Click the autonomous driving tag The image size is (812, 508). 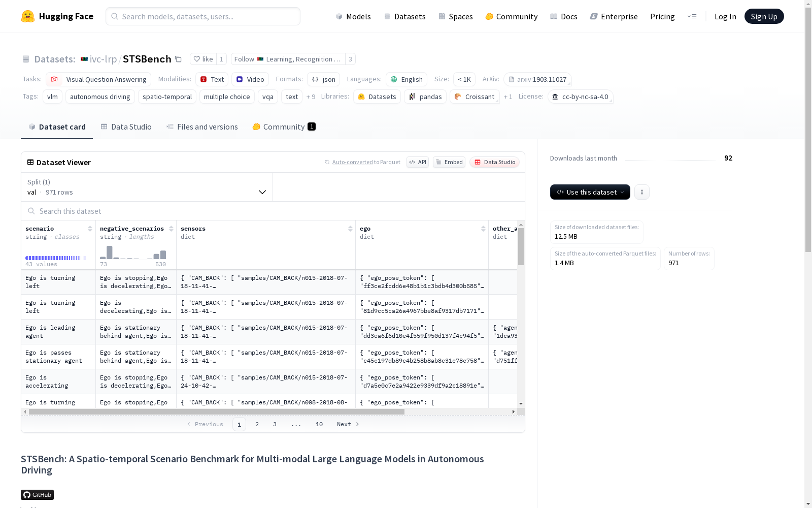tap(100, 97)
